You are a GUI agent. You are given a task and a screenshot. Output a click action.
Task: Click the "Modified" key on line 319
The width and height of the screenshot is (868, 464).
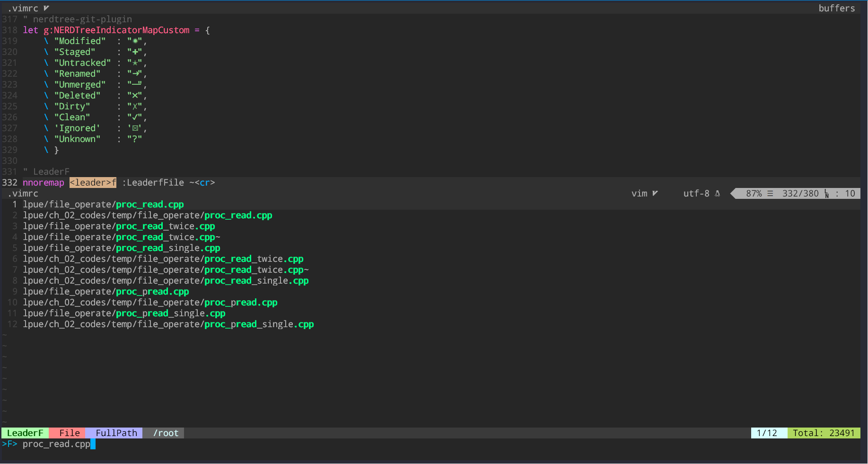pyautogui.click(x=80, y=41)
